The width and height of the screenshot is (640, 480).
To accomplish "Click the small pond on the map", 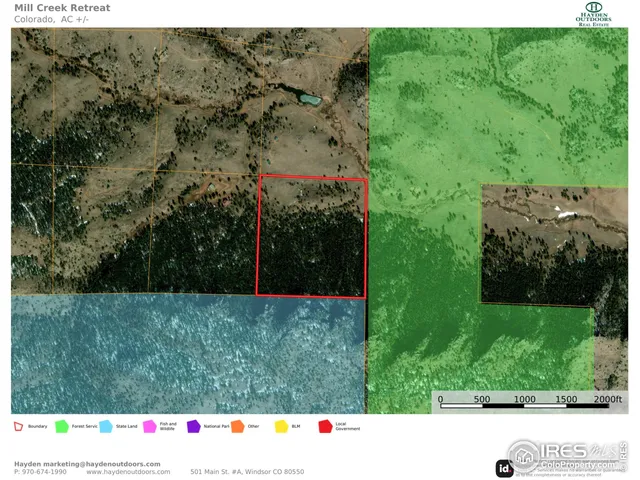I will tap(310, 99).
